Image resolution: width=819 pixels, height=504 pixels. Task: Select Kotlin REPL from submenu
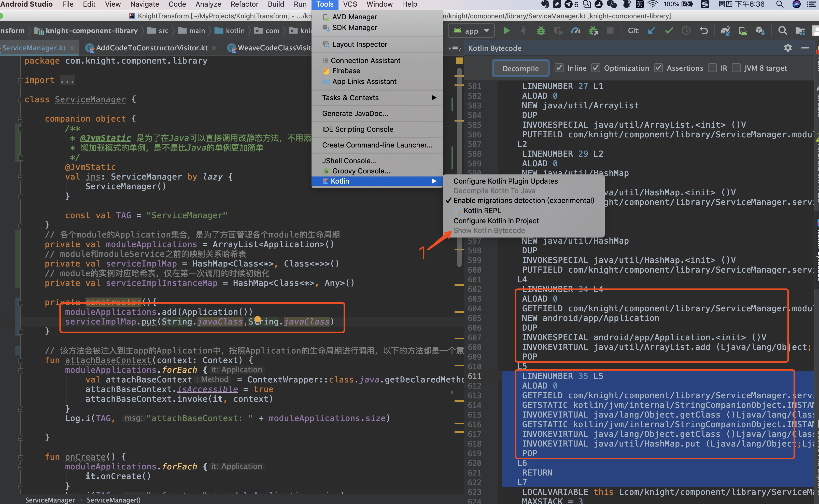[x=482, y=210]
